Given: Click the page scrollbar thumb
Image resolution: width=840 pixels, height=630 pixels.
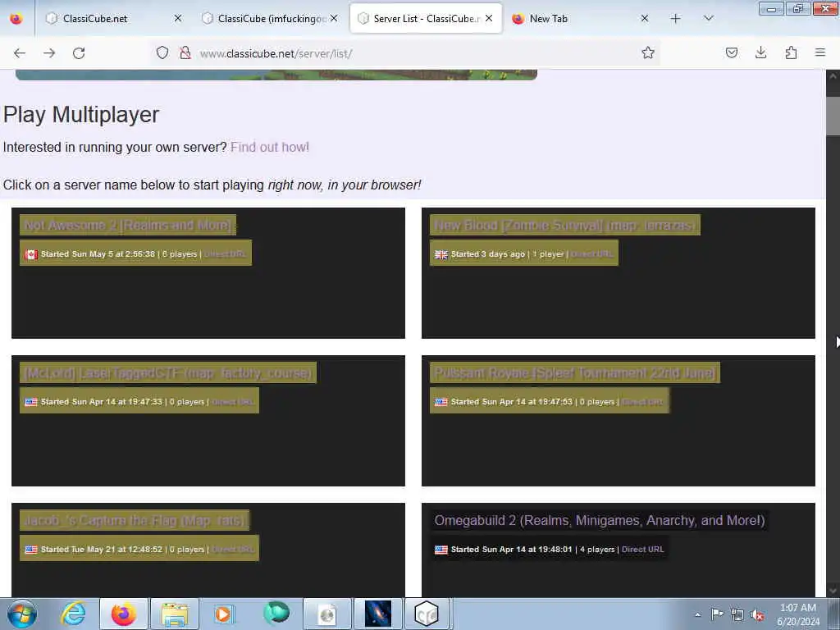Looking at the screenshot, I should pyautogui.click(x=833, y=116).
